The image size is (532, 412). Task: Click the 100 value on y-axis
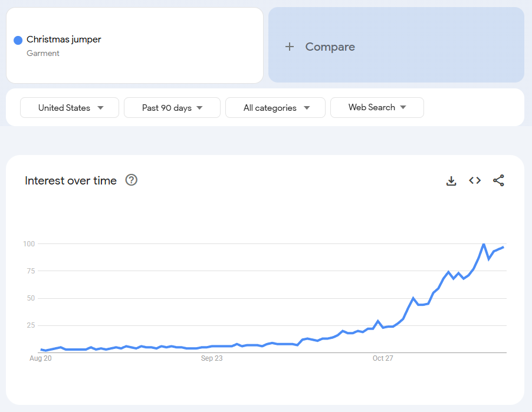click(29, 244)
